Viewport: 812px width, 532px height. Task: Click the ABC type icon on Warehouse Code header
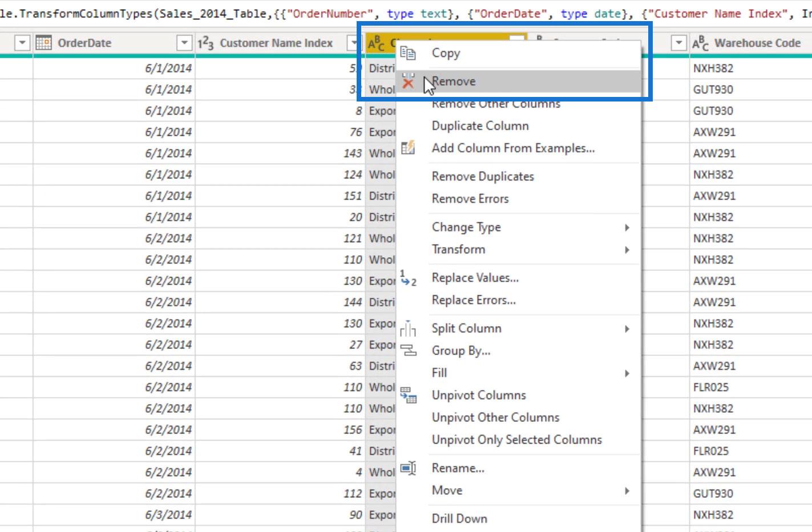701,43
